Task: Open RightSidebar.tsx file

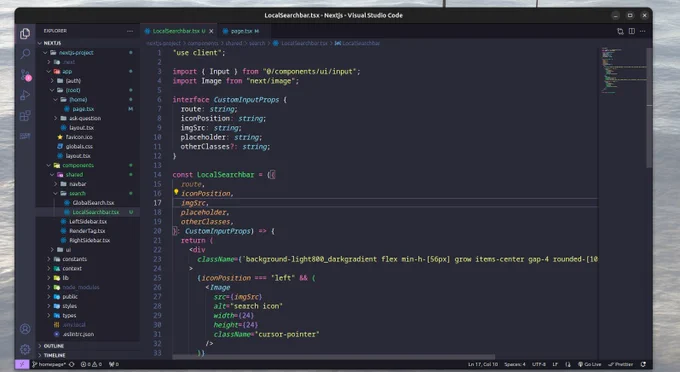Action: tap(89, 240)
